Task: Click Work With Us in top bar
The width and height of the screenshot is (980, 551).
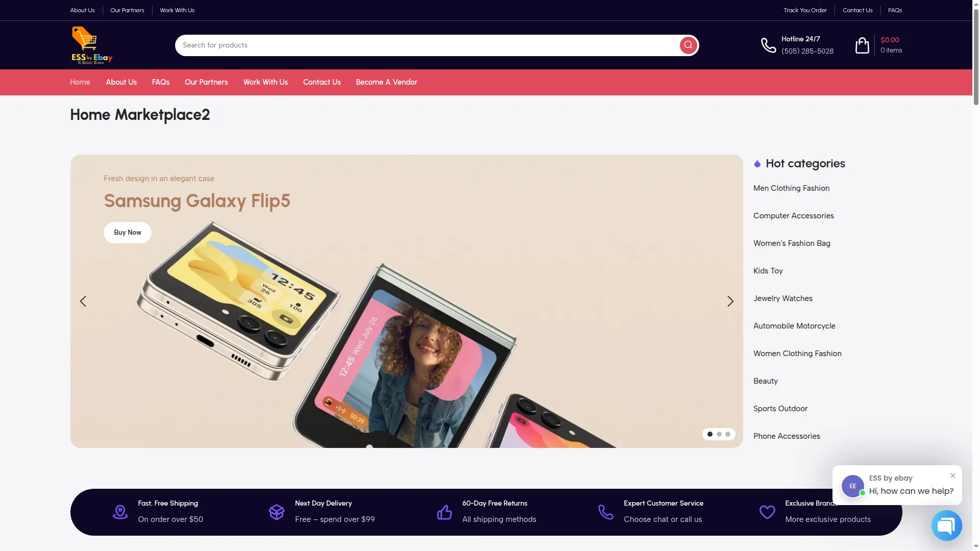Action: click(x=177, y=10)
